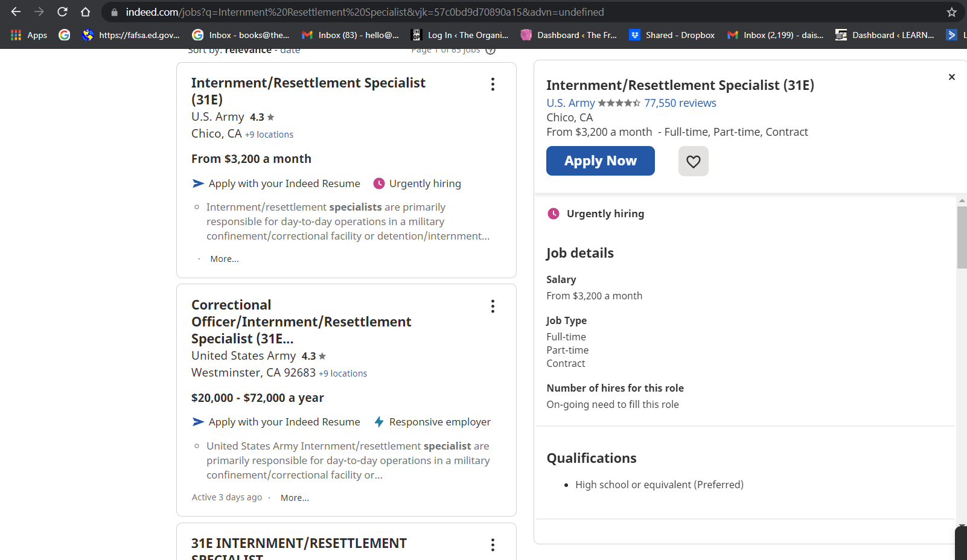The height and width of the screenshot is (560, 967).
Task: Go to the browser home page
Action: click(x=86, y=12)
